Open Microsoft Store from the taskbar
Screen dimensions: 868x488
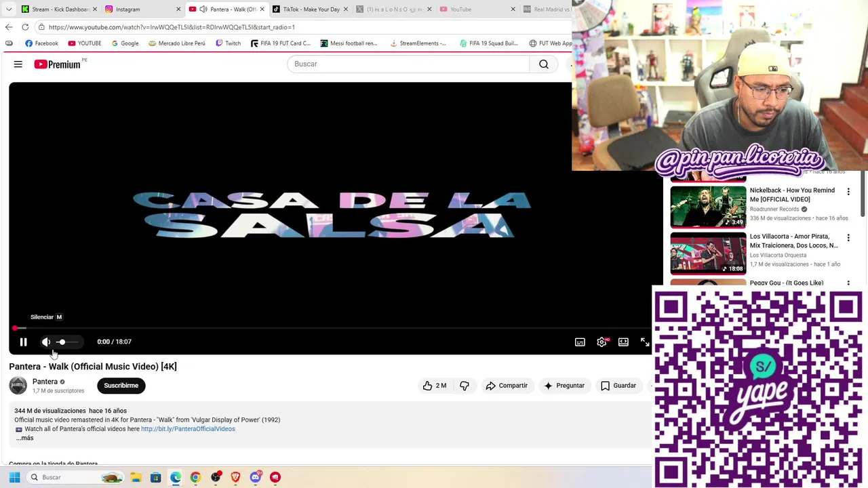[155, 477]
